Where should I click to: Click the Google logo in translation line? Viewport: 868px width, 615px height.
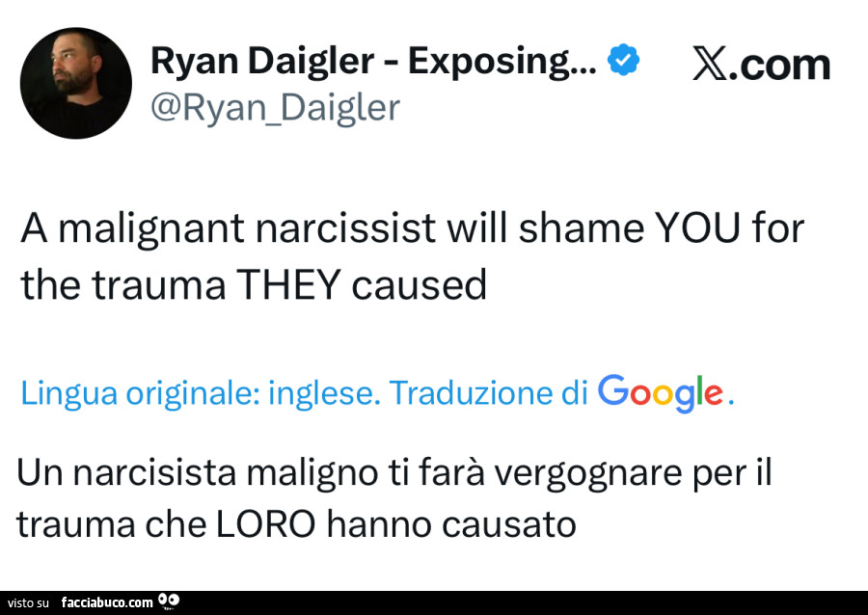661,393
